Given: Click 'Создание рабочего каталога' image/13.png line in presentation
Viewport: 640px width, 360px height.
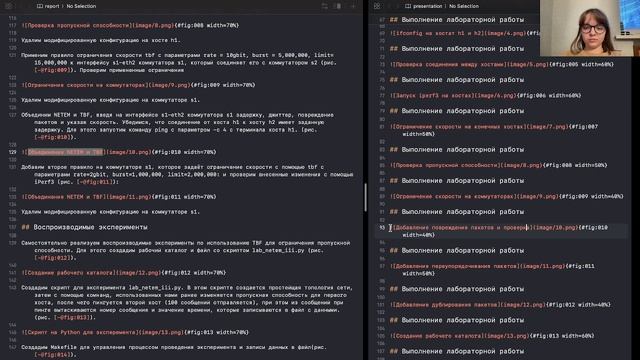Looking at the screenshot, I should click(x=492, y=336).
